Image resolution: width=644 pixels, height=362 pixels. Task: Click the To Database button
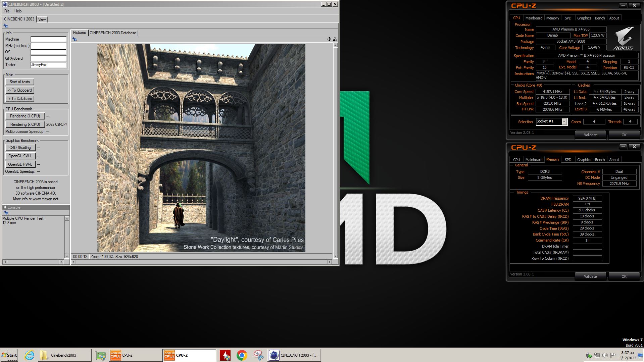pyautogui.click(x=20, y=99)
